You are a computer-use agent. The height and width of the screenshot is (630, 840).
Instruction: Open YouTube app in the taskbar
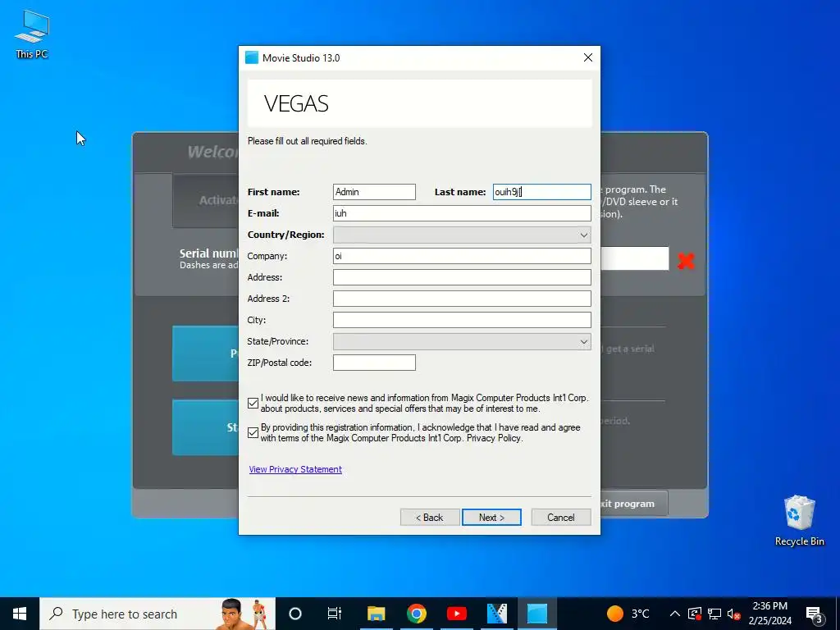click(456, 614)
